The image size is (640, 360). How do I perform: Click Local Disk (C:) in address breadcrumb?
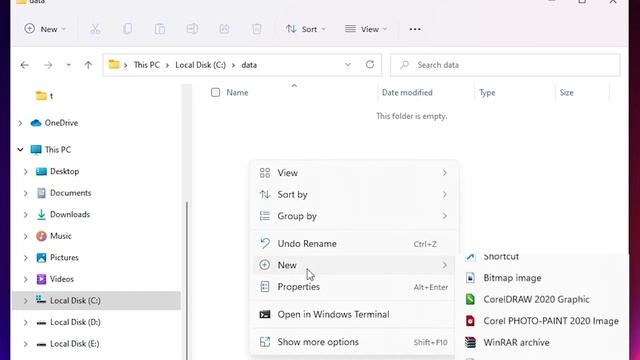[x=200, y=65]
